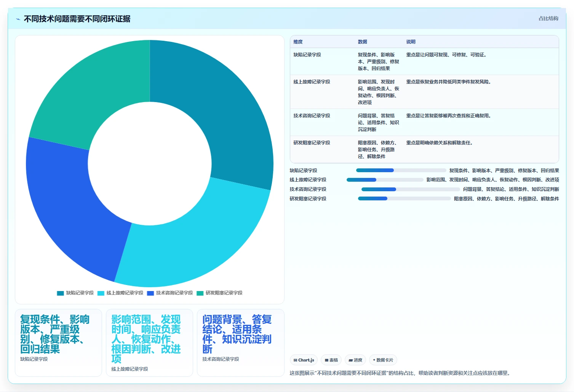Select the 表格 tag chip
The height and width of the screenshot is (392, 574).
click(x=331, y=360)
